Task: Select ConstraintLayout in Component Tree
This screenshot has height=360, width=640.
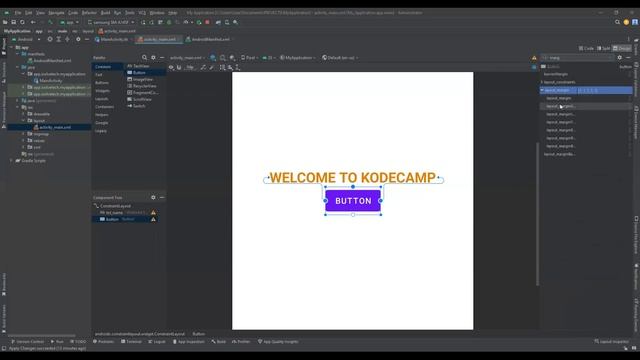Action: coord(113,206)
